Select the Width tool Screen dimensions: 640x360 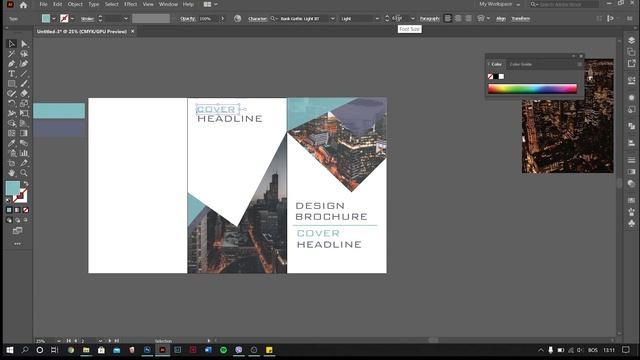(11, 113)
